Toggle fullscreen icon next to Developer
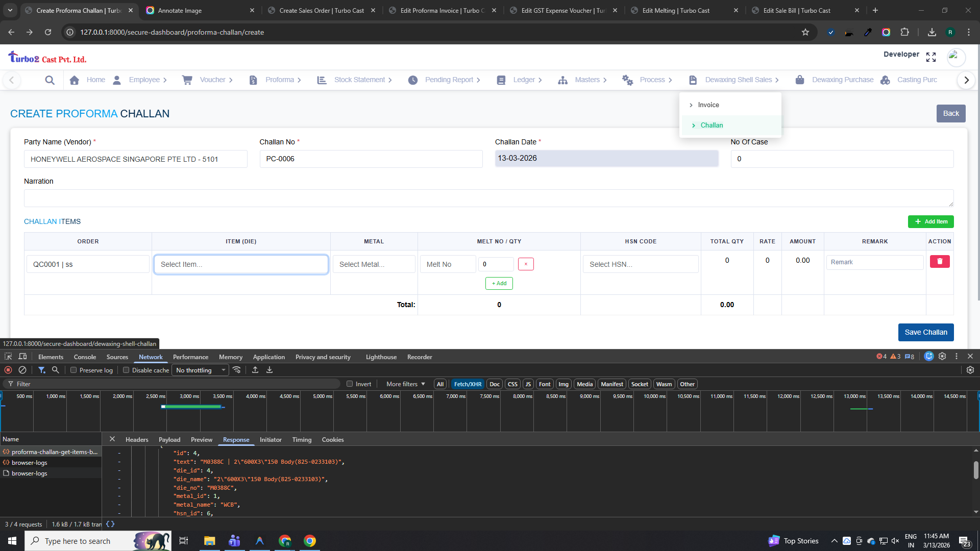This screenshot has width=980, height=551. [931, 57]
